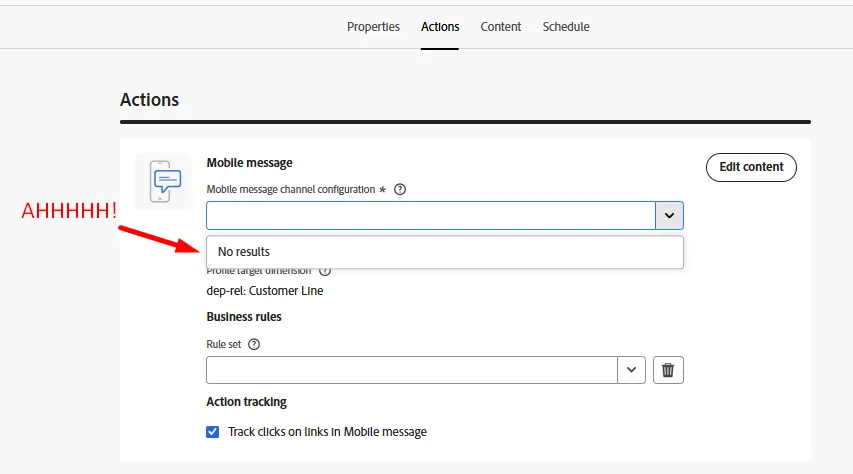
Task: Click the Mobile message phone icon
Action: pos(164,181)
